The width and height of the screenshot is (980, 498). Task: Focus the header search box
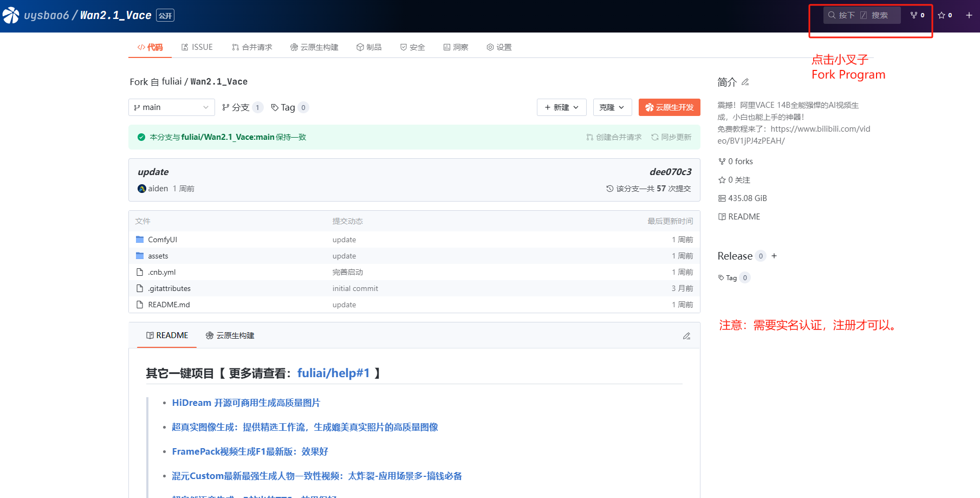862,15
